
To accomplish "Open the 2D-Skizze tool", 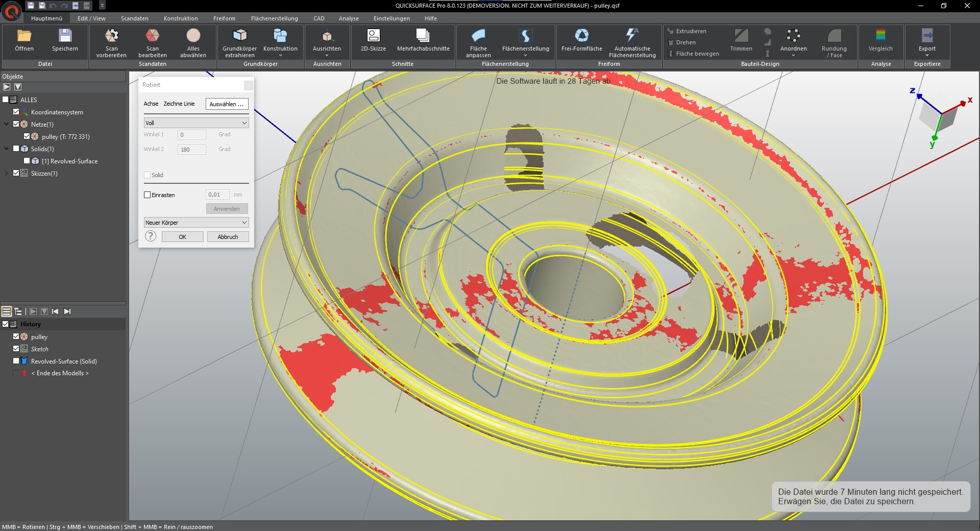I will tap(373, 40).
